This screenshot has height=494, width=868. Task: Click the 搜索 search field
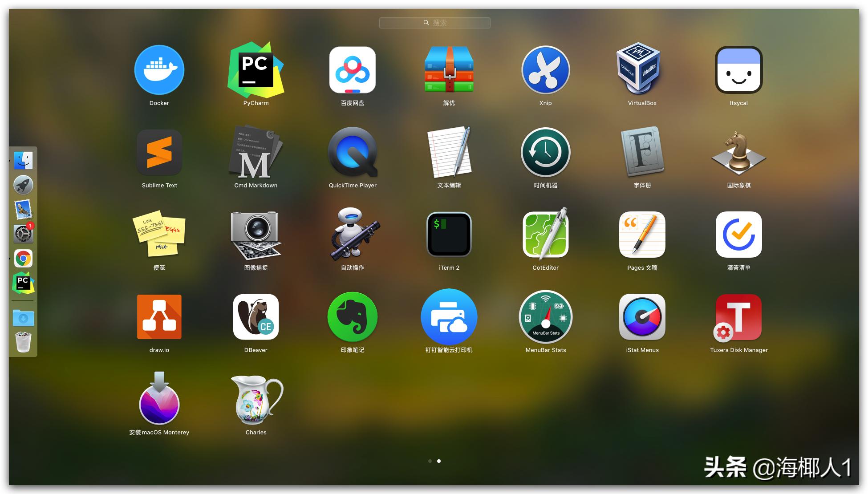tap(434, 23)
